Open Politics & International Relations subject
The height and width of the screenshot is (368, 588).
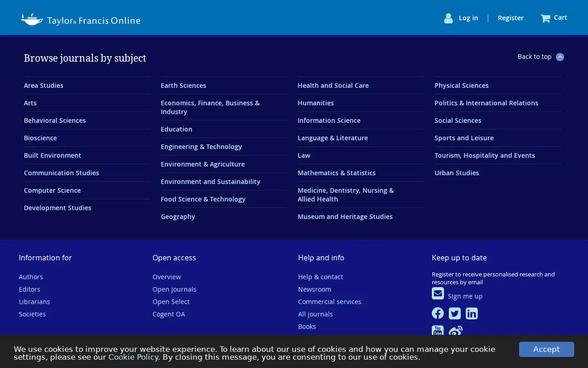(486, 103)
